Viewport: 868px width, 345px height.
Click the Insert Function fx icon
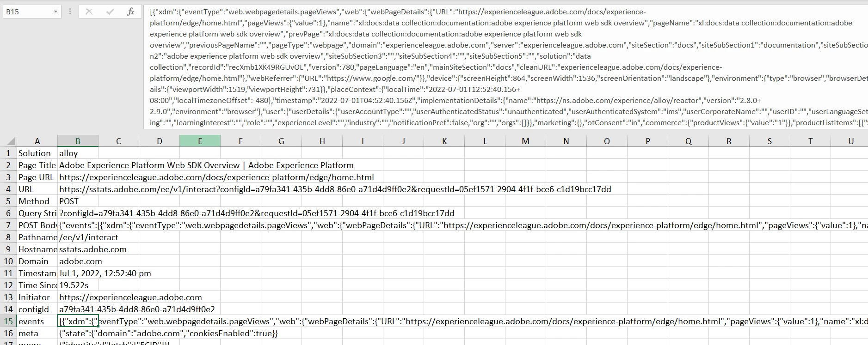130,12
